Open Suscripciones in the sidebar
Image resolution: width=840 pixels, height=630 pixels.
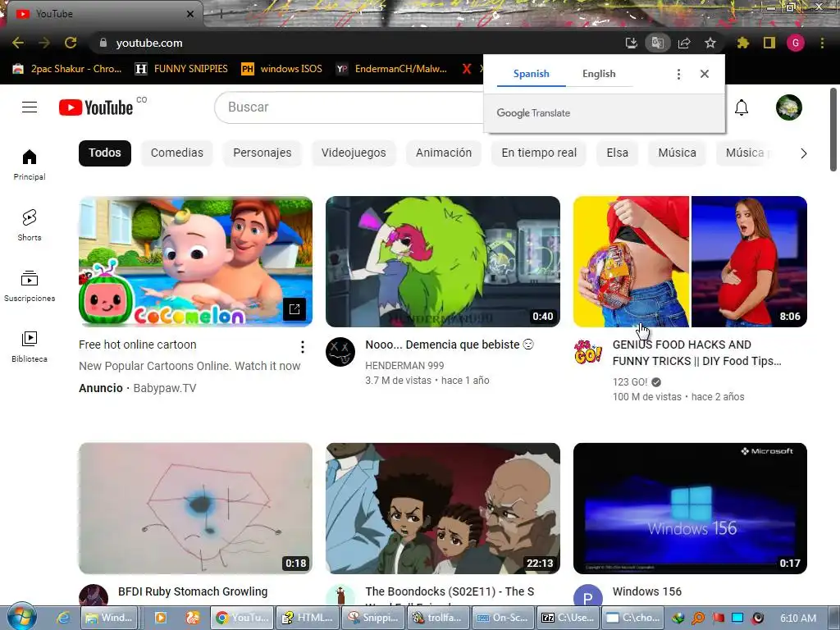pos(30,286)
